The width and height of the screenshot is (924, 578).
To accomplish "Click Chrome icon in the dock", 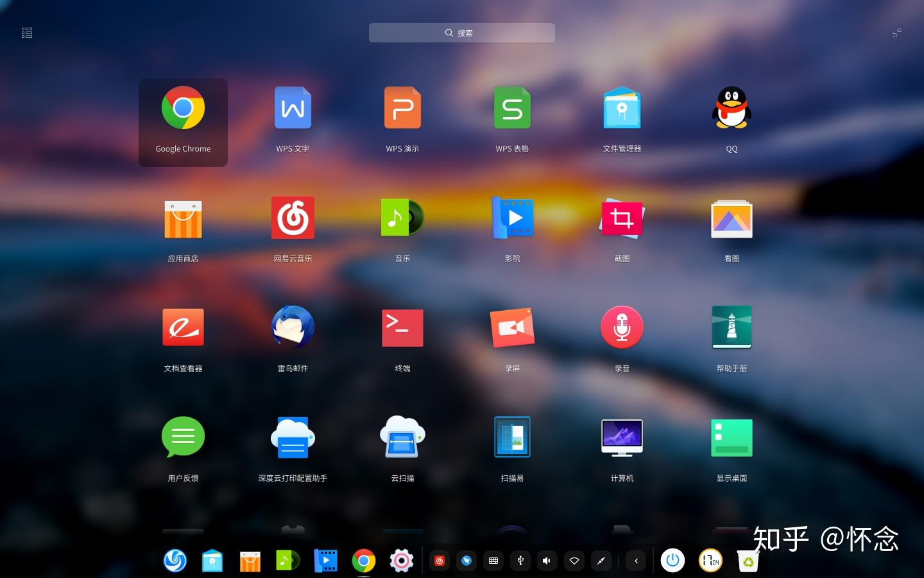I will tap(364, 561).
